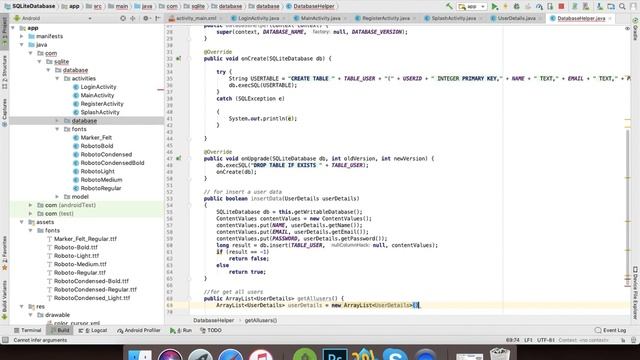
Task: Select RegisterActivity in project tree
Action: [102, 104]
